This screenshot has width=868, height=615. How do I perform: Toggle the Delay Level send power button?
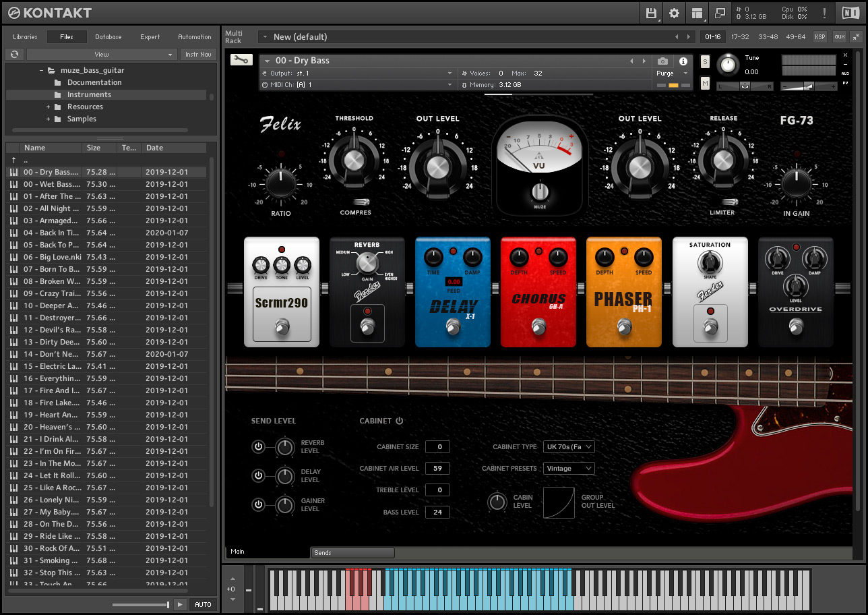(x=259, y=475)
